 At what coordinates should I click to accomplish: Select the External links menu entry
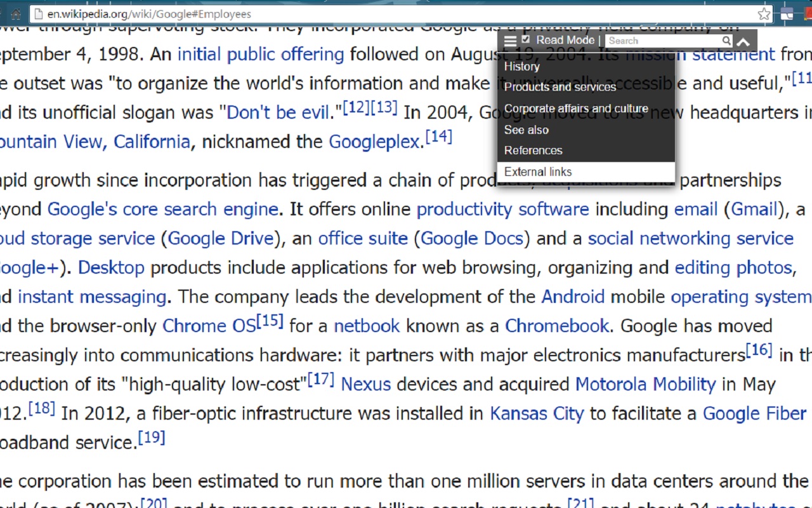coord(586,172)
